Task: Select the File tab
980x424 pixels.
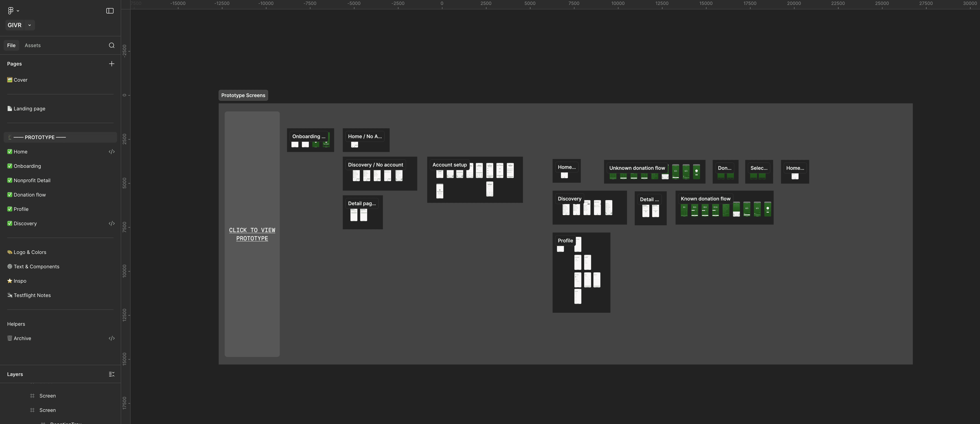Action: pyautogui.click(x=11, y=45)
